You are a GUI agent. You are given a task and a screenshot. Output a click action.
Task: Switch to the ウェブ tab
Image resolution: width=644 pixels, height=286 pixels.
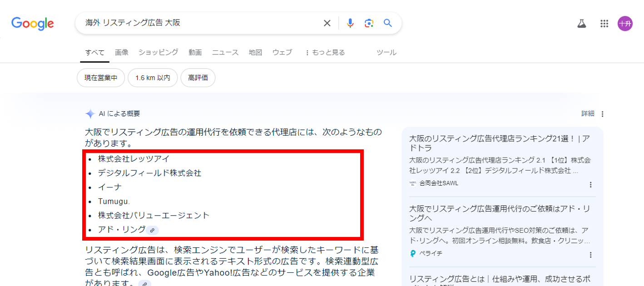point(282,52)
